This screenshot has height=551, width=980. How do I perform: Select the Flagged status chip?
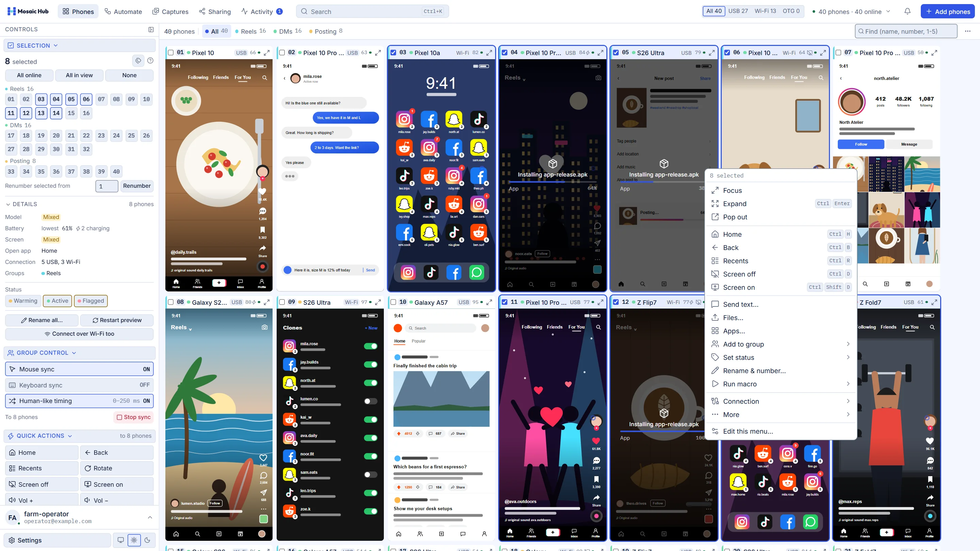91,301
